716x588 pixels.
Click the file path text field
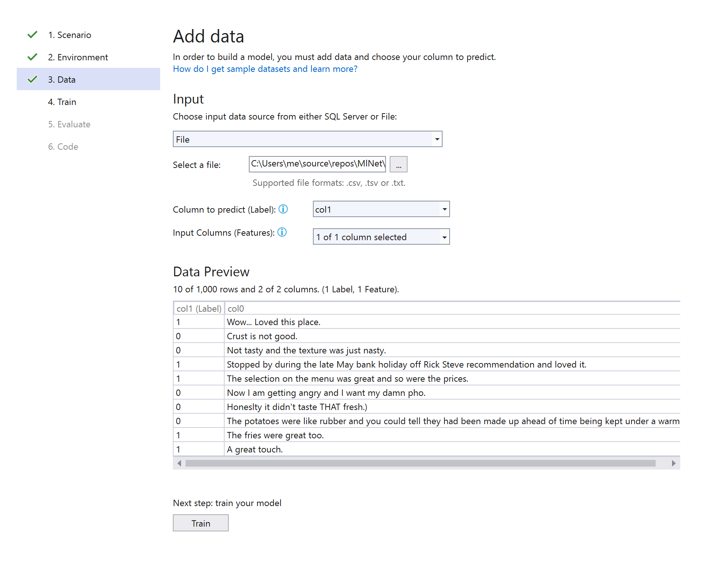click(317, 164)
